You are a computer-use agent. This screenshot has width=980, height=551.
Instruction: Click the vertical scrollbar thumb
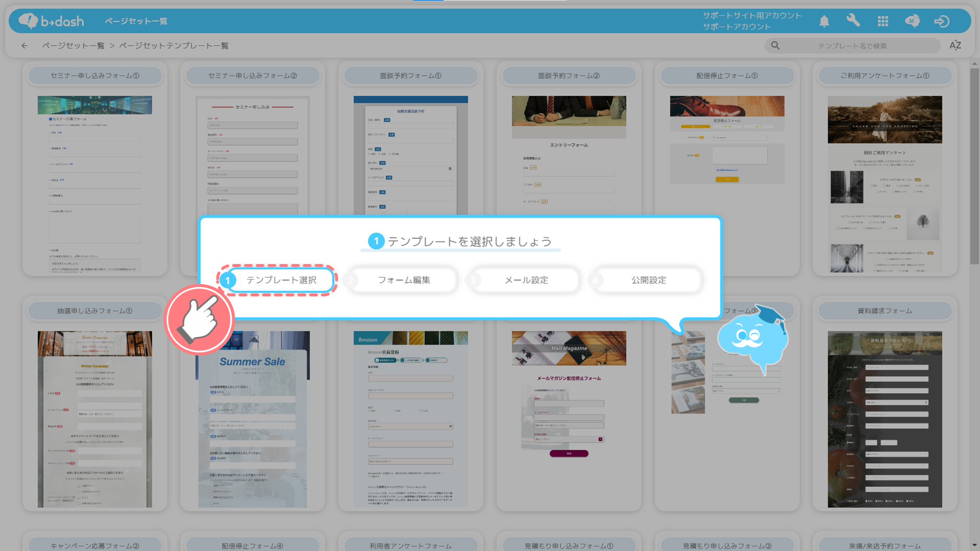(x=975, y=167)
